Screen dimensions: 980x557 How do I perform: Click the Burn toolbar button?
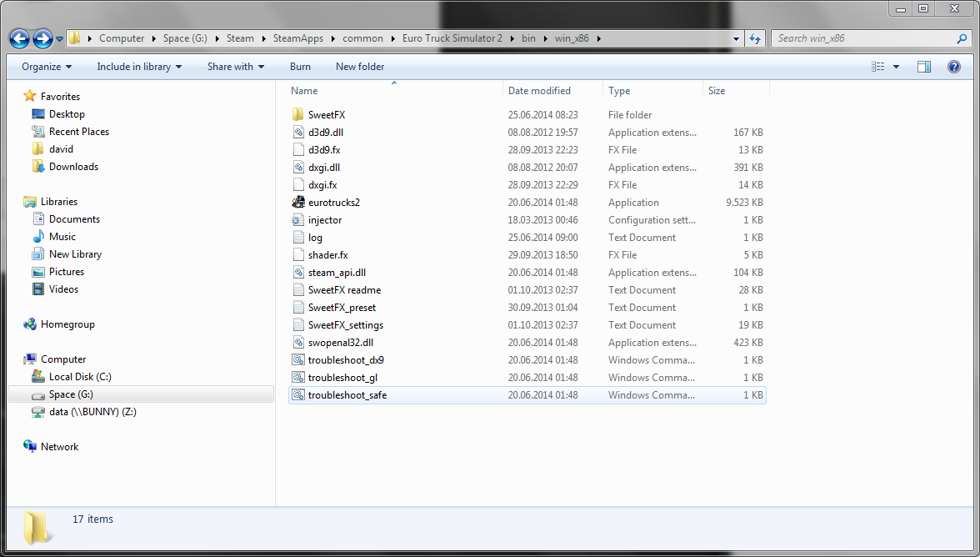[x=300, y=66]
